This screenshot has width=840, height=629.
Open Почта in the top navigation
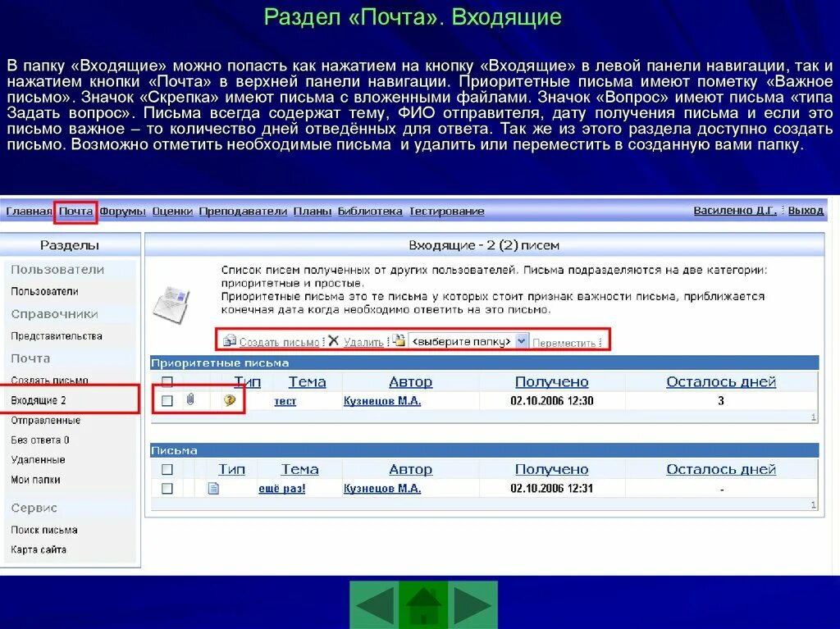pos(75,211)
